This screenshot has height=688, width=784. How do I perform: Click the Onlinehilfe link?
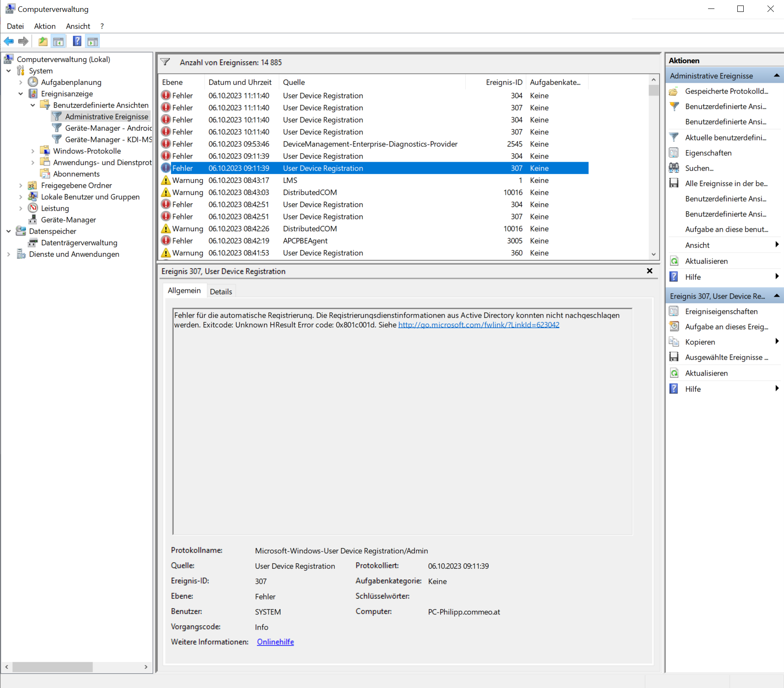pyautogui.click(x=275, y=642)
